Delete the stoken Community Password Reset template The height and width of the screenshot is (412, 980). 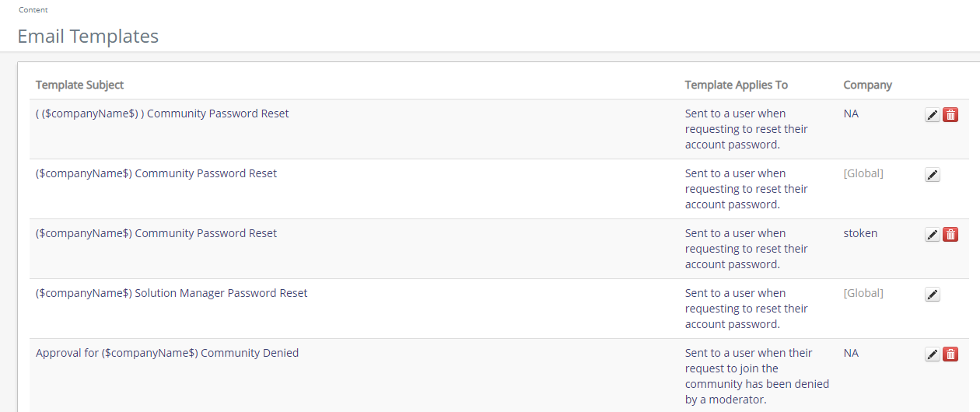tap(950, 235)
